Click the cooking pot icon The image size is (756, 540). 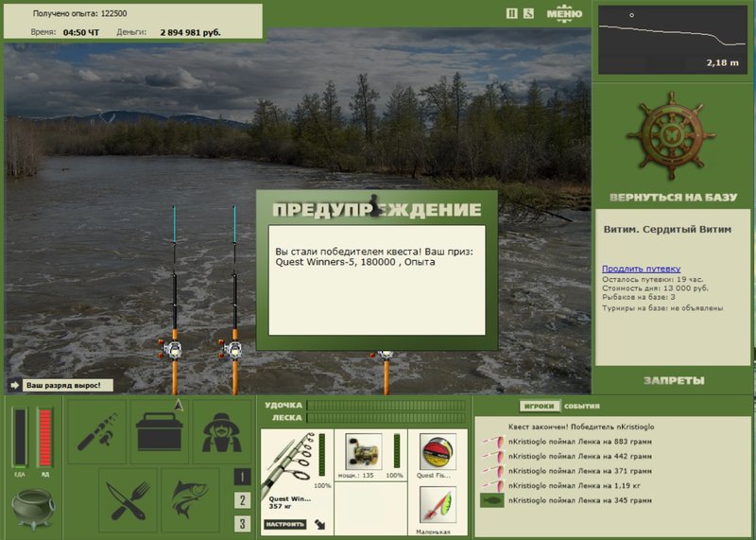33,509
